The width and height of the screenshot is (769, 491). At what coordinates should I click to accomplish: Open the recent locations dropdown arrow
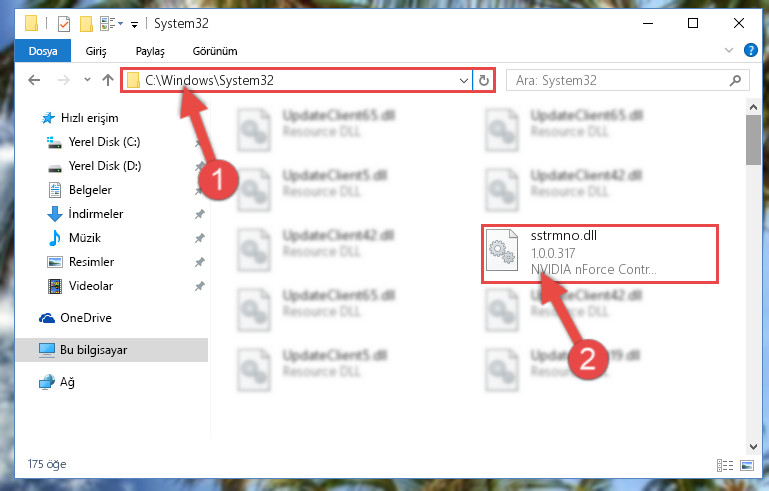[87, 79]
